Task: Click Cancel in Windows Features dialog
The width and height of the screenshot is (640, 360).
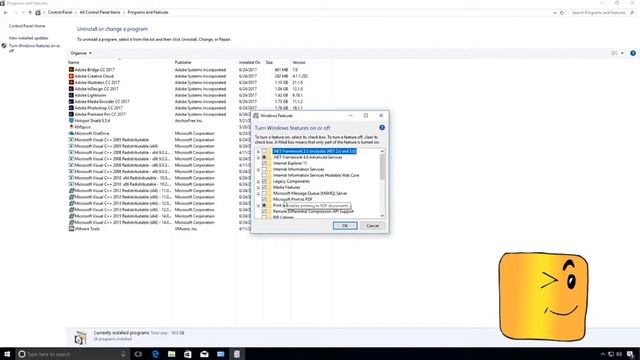Action: click(x=373, y=226)
